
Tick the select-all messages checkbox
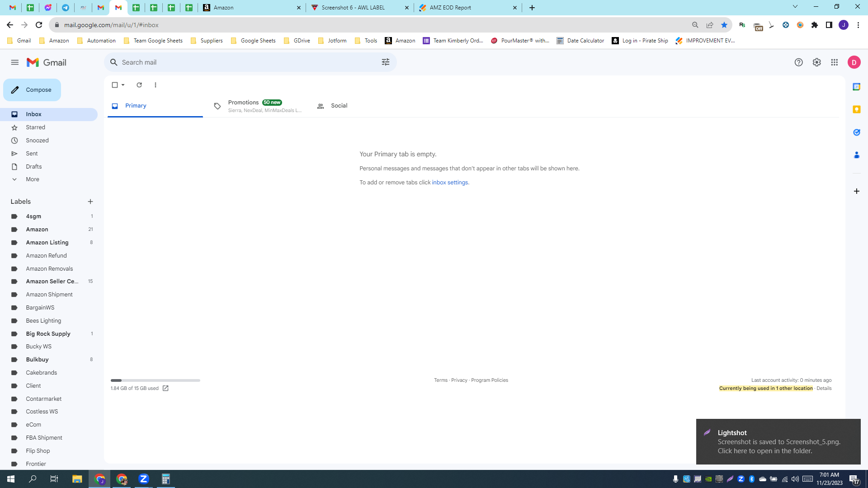click(115, 85)
